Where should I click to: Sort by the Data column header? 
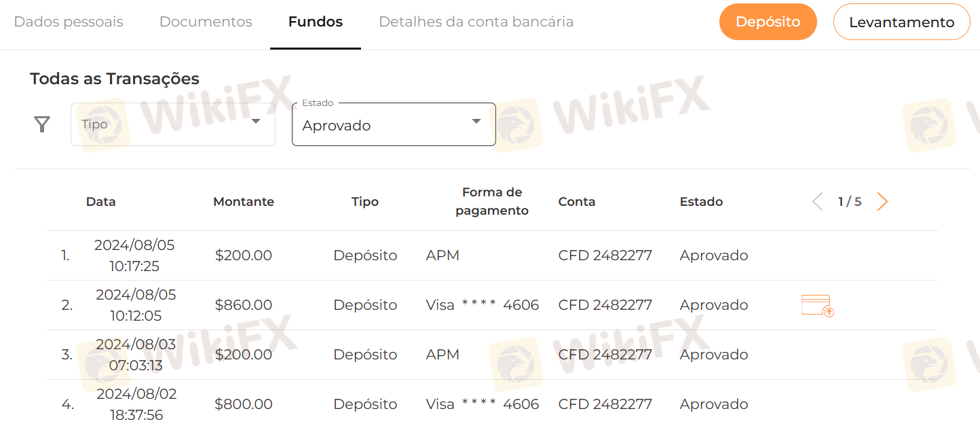(101, 202)
